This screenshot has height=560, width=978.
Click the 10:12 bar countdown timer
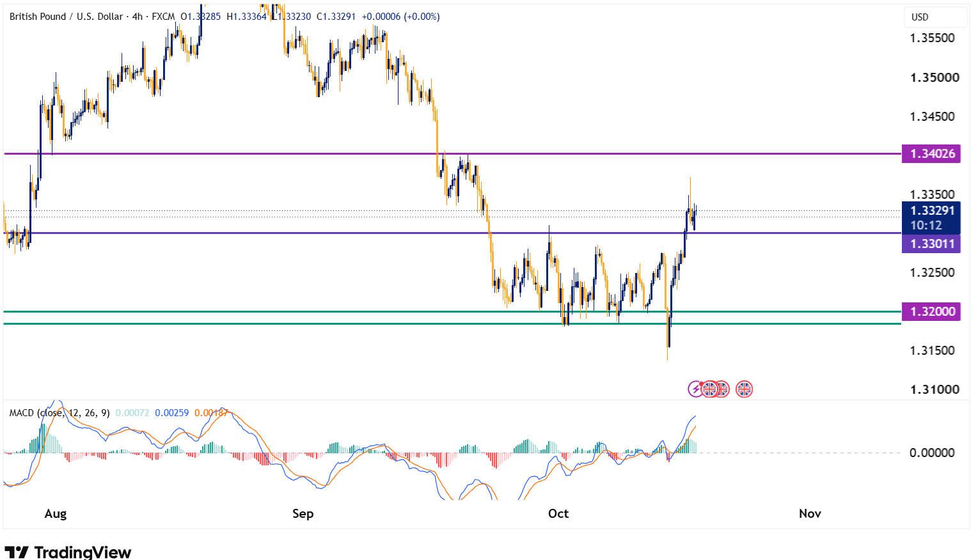point(926,226)
